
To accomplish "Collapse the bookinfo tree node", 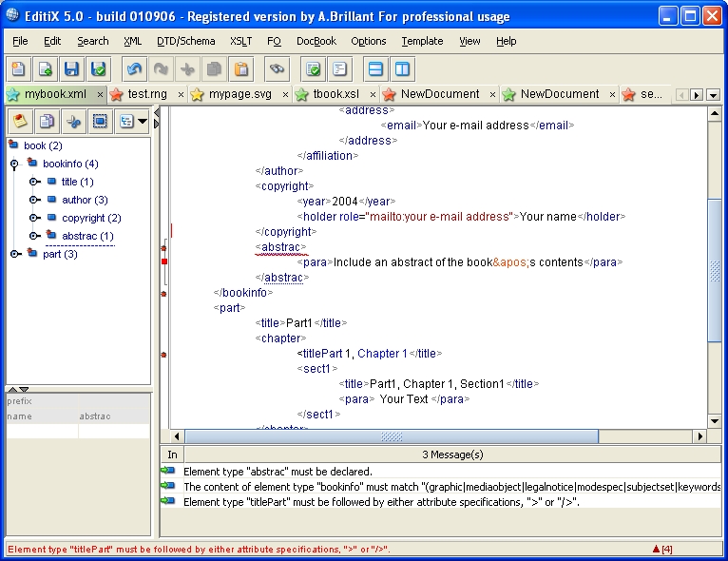I will click(x=14, y=164).
